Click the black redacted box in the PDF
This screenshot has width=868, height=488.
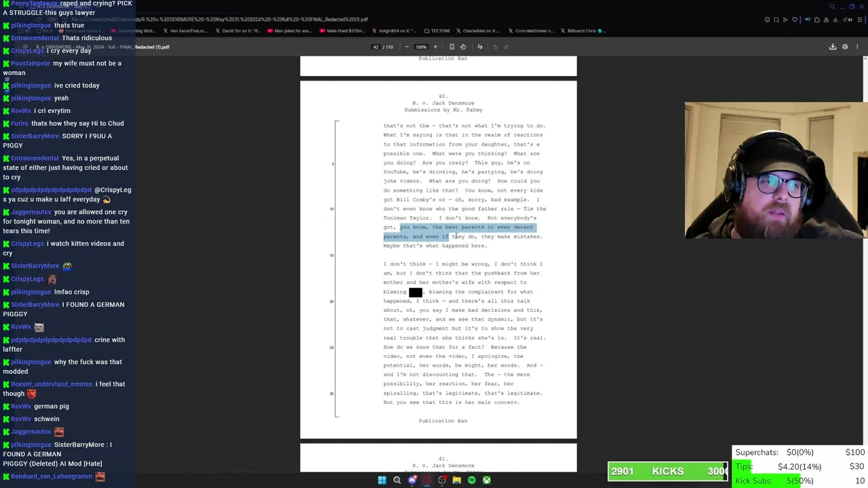pos(415,292)
